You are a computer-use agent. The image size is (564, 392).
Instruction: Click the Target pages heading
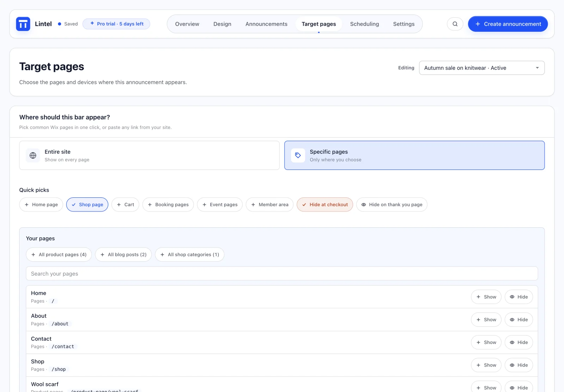(52, 67)
